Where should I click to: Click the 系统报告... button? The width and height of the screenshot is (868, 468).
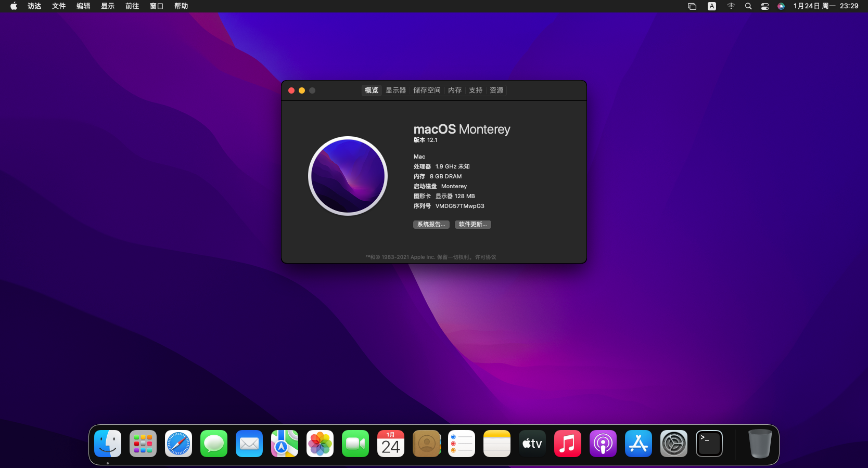431,225
